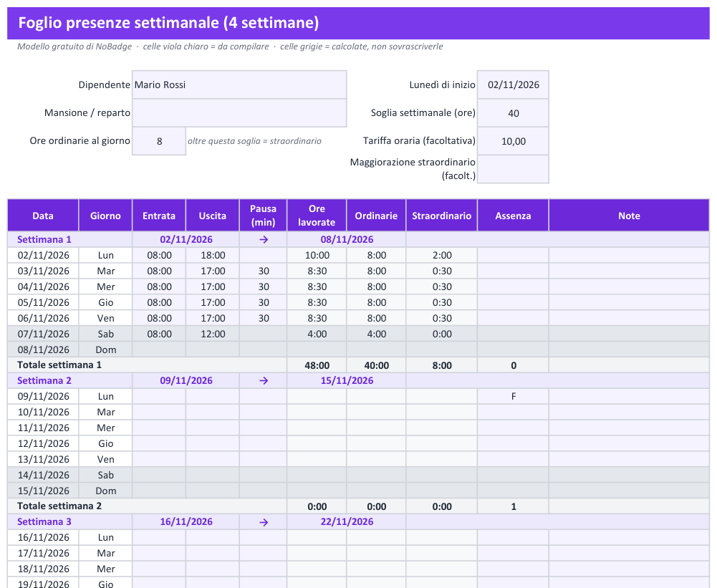This screenshot has height=588, width=717.
Task: Click the Settimana 3 arrow symbol
Action: click(x=264, y=521)
